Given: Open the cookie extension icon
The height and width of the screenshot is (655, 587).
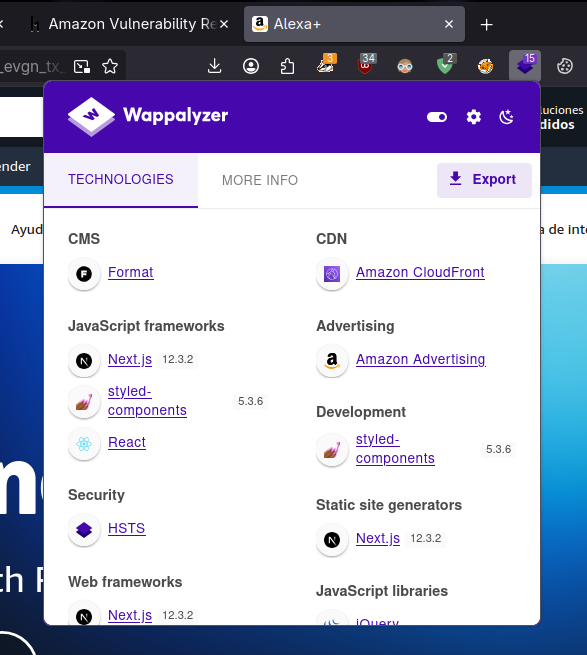Looking at the screenshot, I should point(564,66).
